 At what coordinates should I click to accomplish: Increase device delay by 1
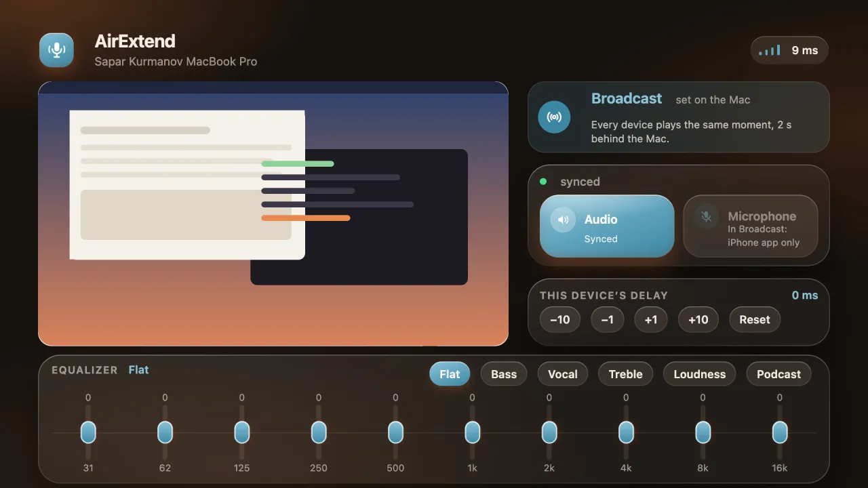click(x=651, y=320)
